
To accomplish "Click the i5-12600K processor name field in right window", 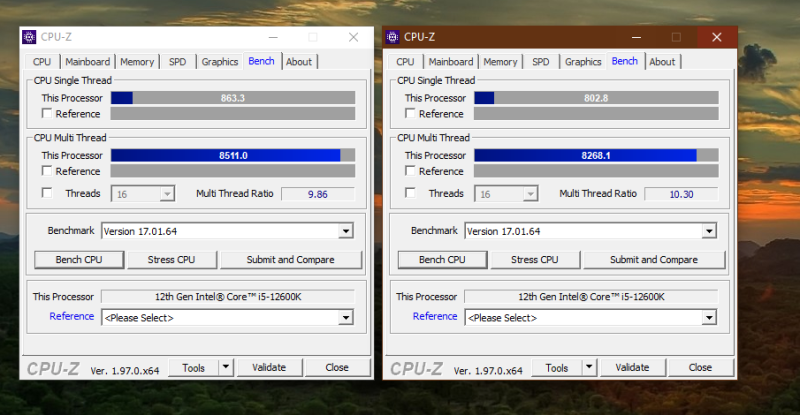I will click(591, 297).
